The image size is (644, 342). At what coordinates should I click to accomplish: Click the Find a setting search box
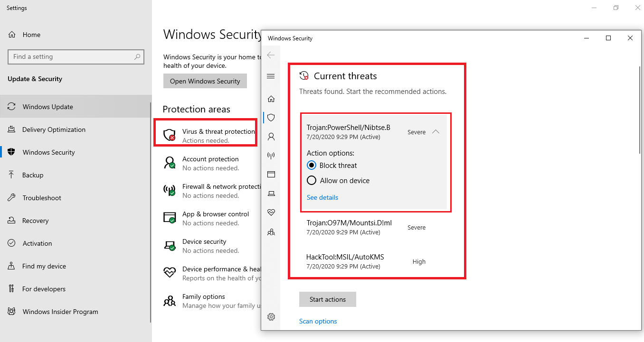click(76, 56)
